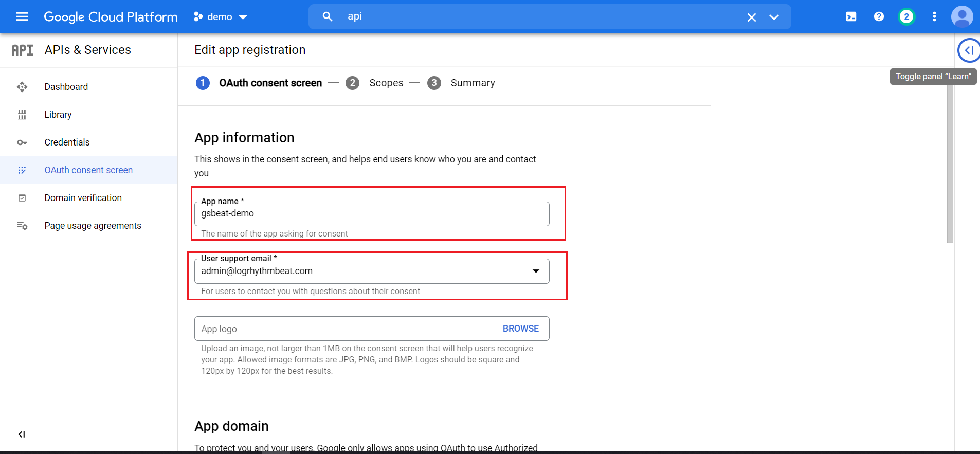View the notifications badge showing 2
Screen dimensions: 980x454
click(x=906, y=17)
